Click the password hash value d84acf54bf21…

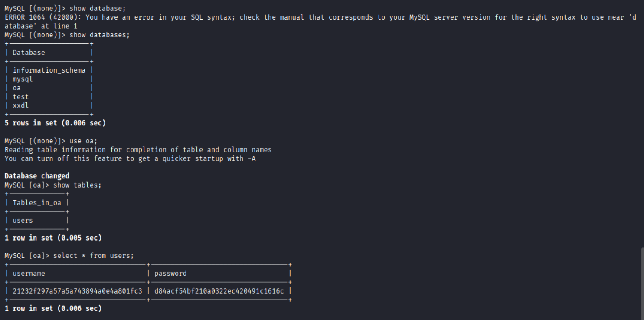219,291
